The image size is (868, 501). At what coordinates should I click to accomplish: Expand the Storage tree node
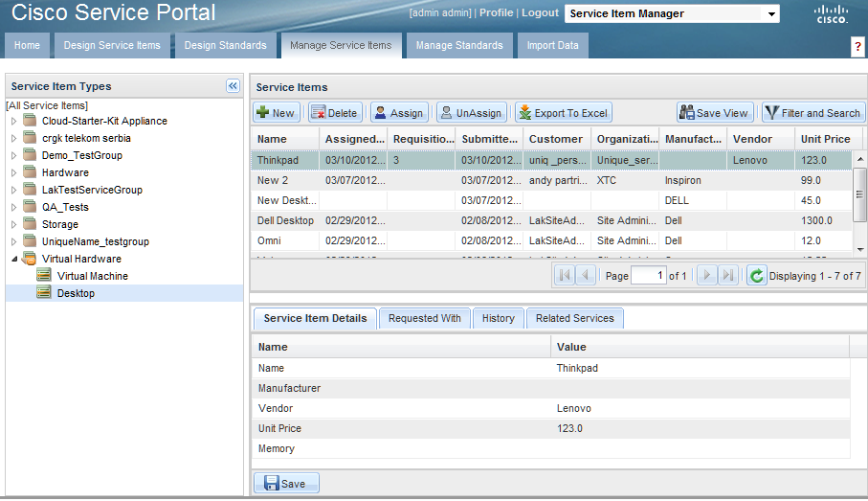tap(13, 225)
